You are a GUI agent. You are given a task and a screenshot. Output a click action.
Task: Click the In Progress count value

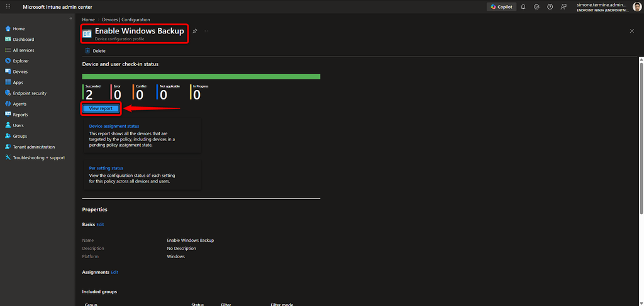pyautogui.click(x=197, y=95)
